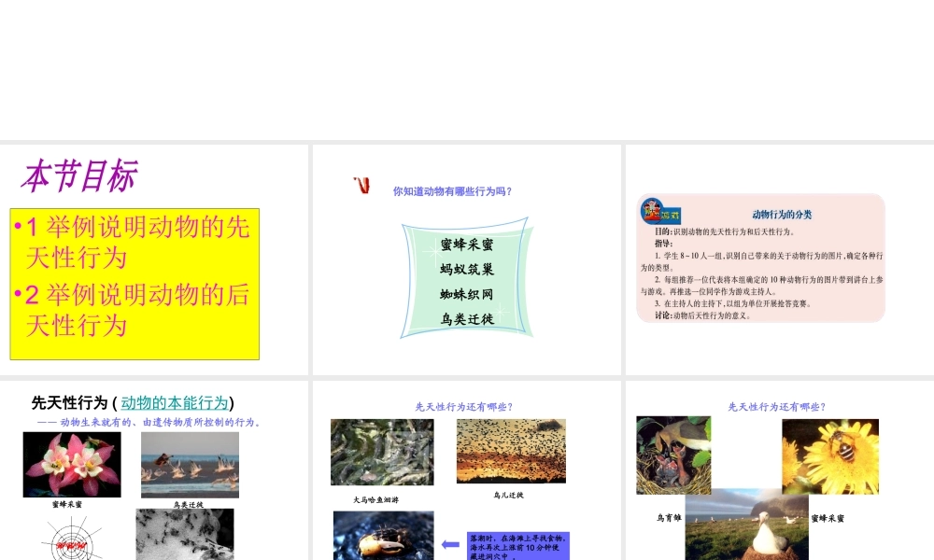This screenshot has width=934, height=560.
Task: Follow the 动物的本能行为 hyperlink
Action: click(175, 403)
